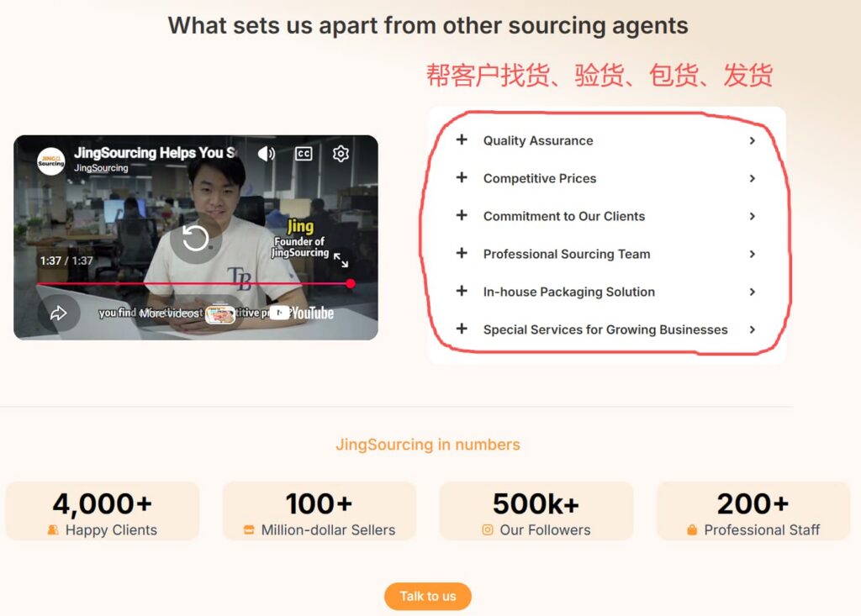Click the Professional Staff bag icon
This screenshot has width=861, height=616.
click(x=692, y=529)
